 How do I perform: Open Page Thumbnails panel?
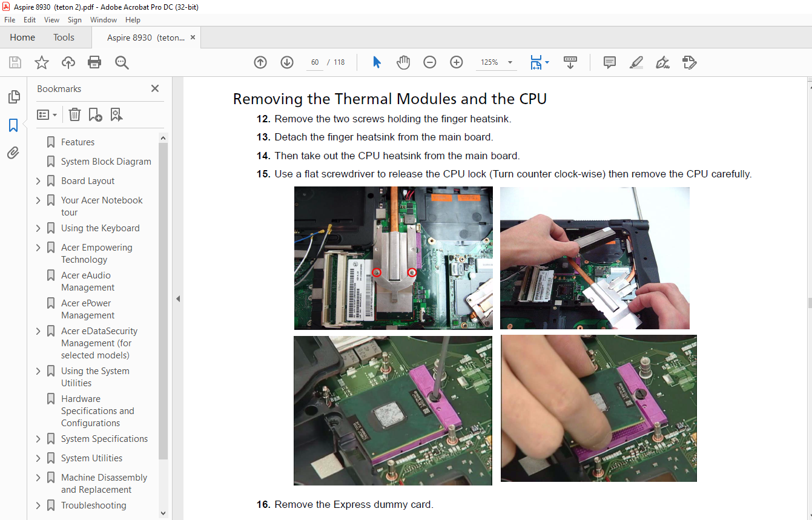[x=13, y=97]
